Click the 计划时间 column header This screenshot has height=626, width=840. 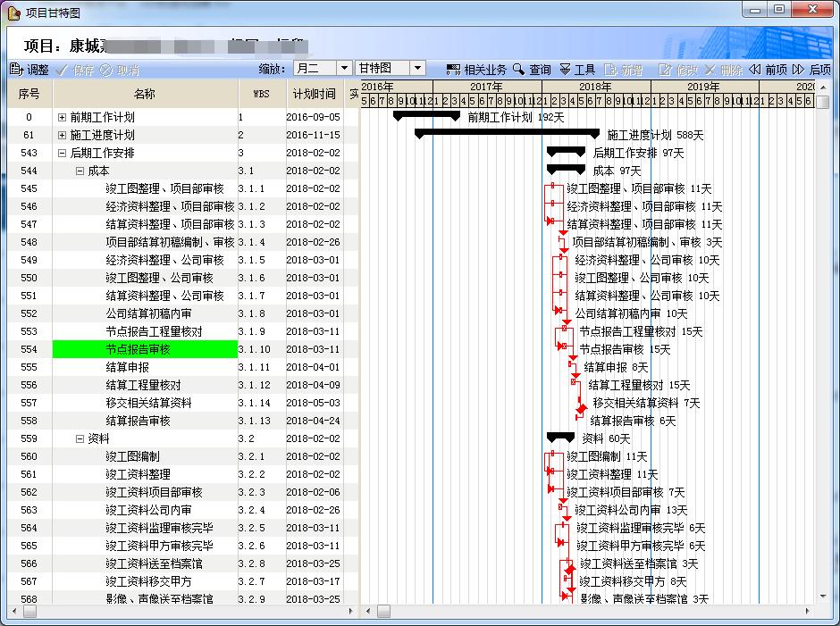[x=314, y=94]
